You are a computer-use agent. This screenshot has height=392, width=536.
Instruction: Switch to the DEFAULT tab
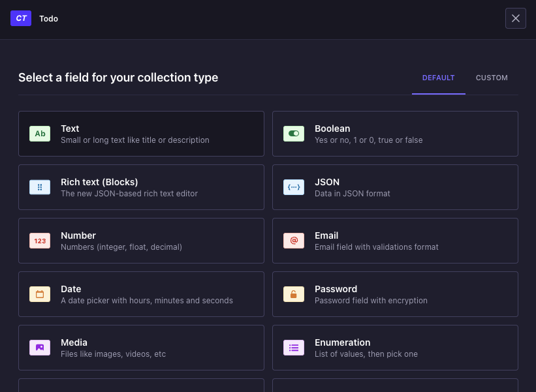coord(438,78)
